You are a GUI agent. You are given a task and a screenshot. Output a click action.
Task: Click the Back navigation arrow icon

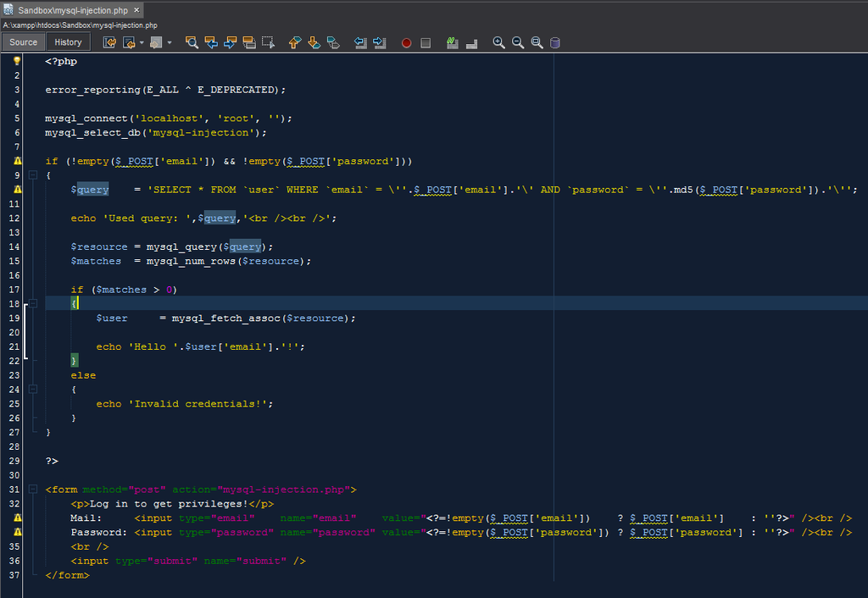(129, 42)
